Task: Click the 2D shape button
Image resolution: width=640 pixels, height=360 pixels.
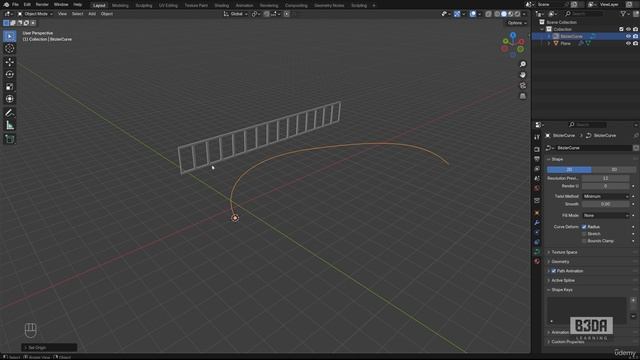Action: click(569, 169)
